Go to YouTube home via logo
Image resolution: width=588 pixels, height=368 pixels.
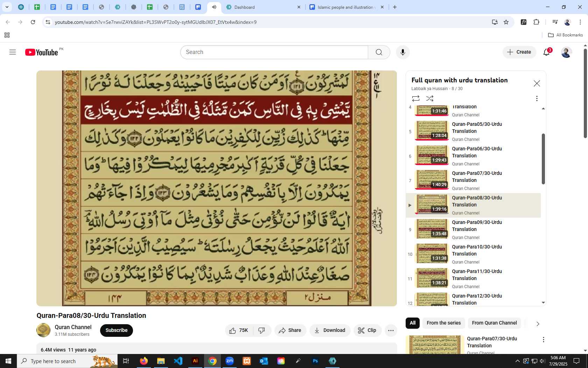click(x=41, y=52)
